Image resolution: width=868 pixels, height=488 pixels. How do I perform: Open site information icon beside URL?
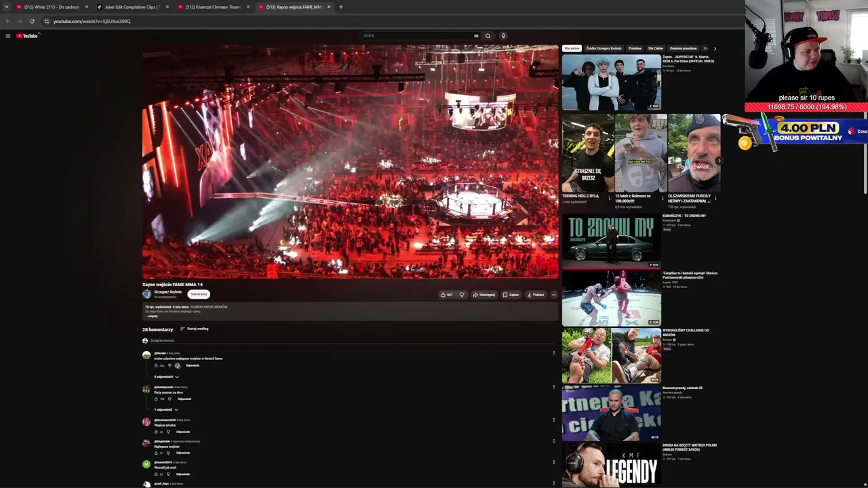click(47, 21)
